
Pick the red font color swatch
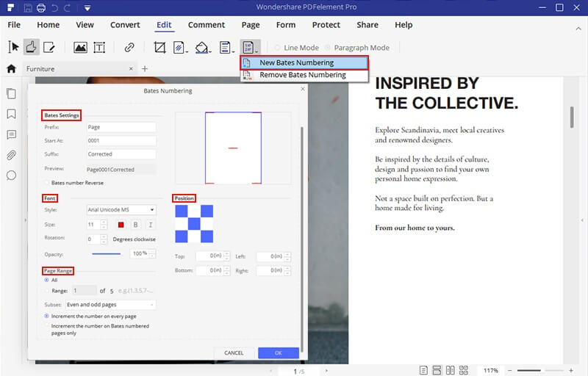click(x=121, y=225)
